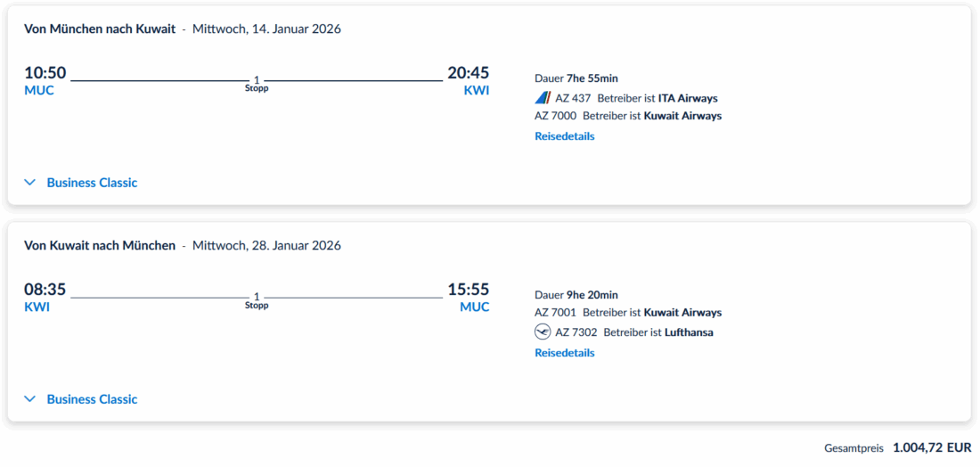Click the Lufthansa crane logo beside AZ 7302
The image size is (980, 467).
pyautogui.click(x=543, y=332)
